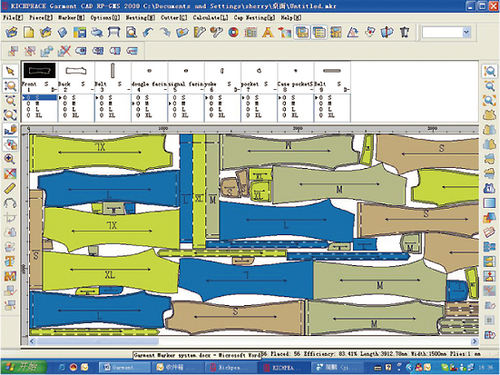Click the magnifier plus zoom tool on left

click(x=10, y=159)
